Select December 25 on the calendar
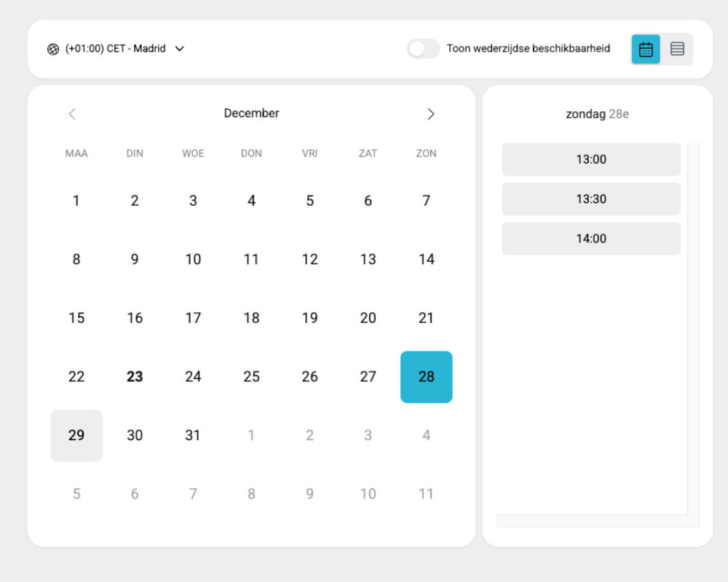This screenshot has width=728, height=582. (251, 377)
